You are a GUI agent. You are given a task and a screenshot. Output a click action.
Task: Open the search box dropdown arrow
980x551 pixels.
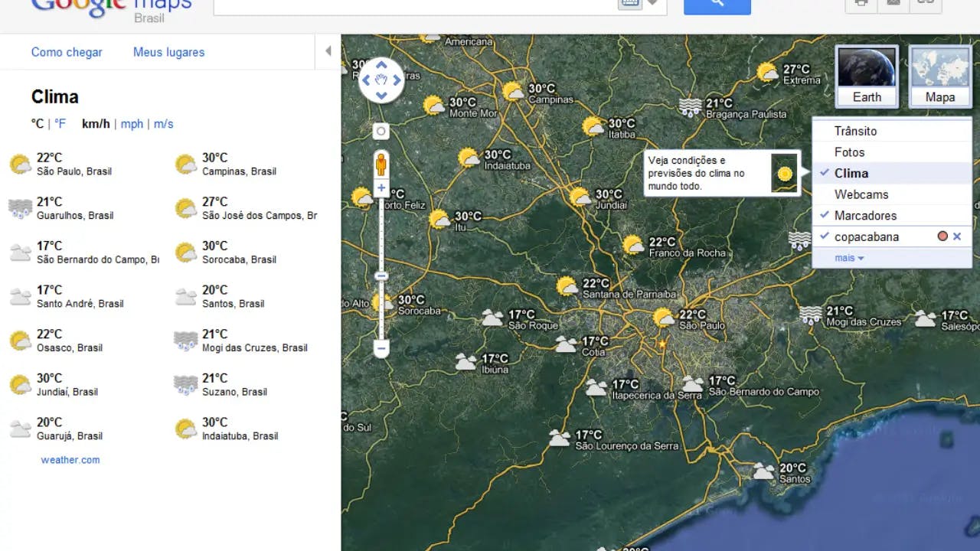tap(652, 3)
